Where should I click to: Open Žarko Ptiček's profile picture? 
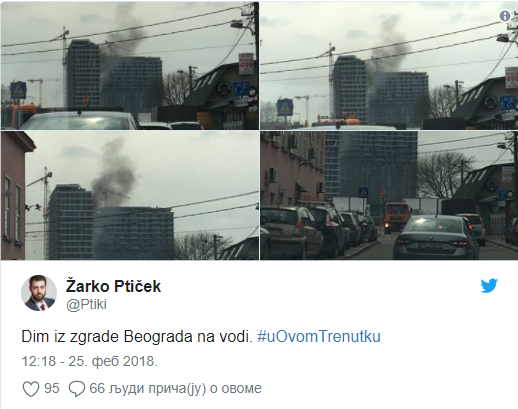39,293
